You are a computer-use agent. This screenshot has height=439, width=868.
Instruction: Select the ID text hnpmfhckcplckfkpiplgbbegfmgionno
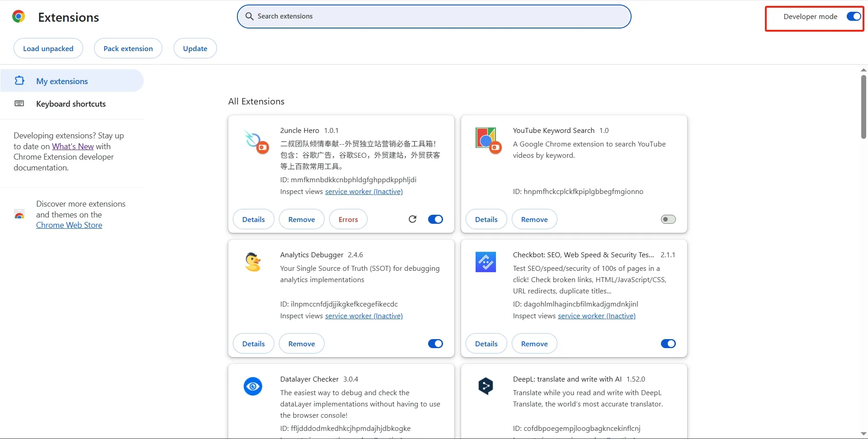pos(583,192)
